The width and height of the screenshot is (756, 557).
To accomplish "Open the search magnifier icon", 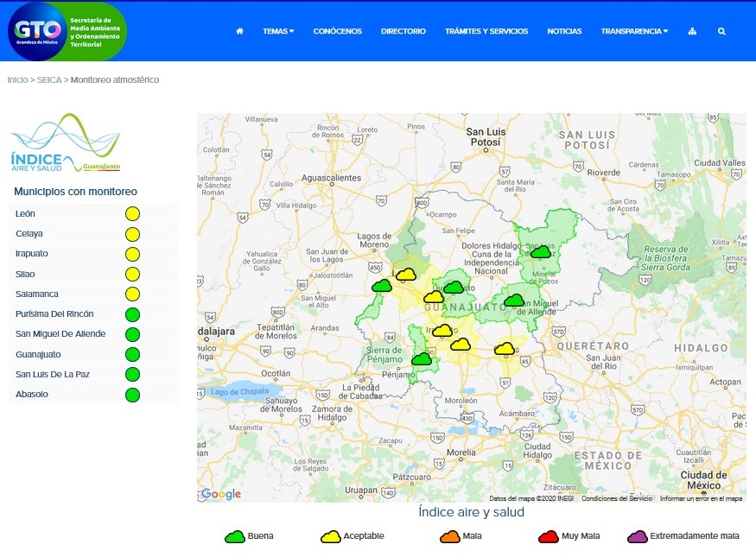I will [x=721, y=31].
